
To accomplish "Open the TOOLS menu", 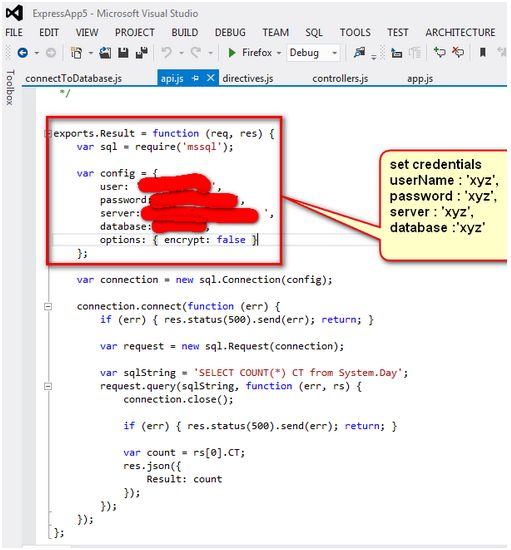I will (x=355, y=33).
